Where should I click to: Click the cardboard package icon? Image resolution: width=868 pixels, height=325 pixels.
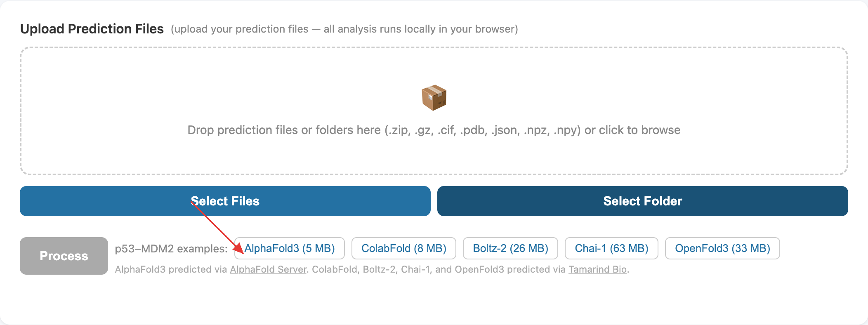click(434, 98)
